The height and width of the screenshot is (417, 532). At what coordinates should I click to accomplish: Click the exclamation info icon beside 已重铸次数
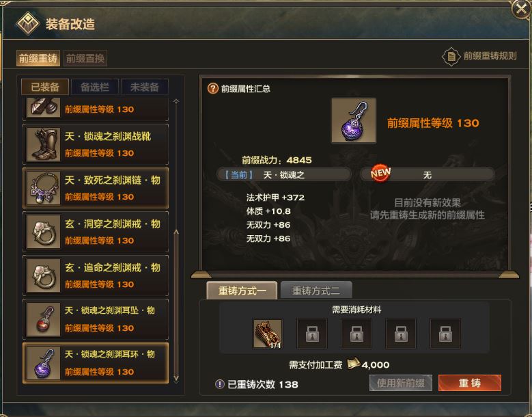(x=220, y=384)
